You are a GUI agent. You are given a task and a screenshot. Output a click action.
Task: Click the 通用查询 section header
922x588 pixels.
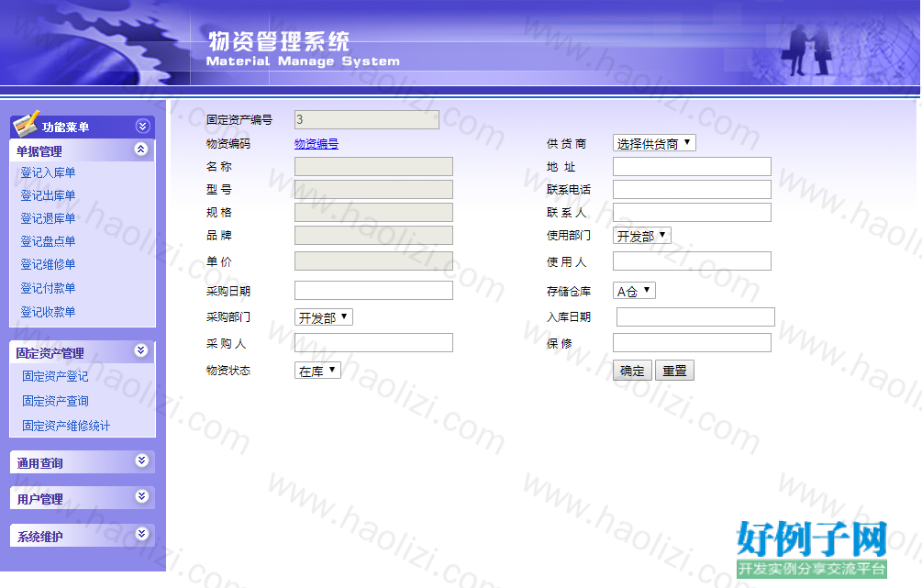click(83, 462)
